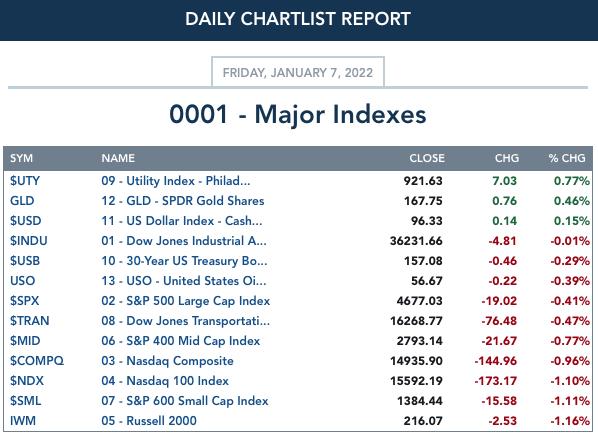This screenshot has height=435, width=598.
Task: Open 13 - USO United States Oil chart
Action: [184, 281]
